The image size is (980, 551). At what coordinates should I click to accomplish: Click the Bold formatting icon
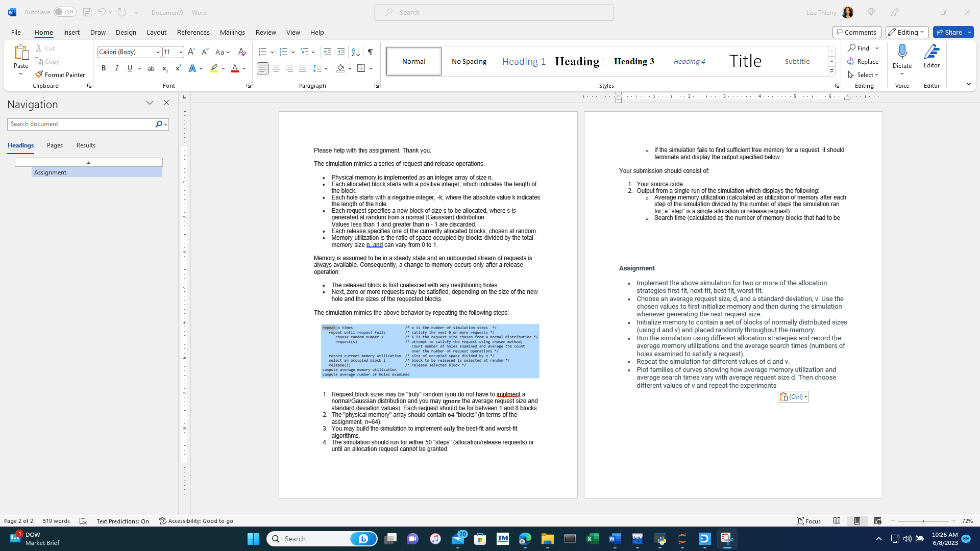point(104,68)
